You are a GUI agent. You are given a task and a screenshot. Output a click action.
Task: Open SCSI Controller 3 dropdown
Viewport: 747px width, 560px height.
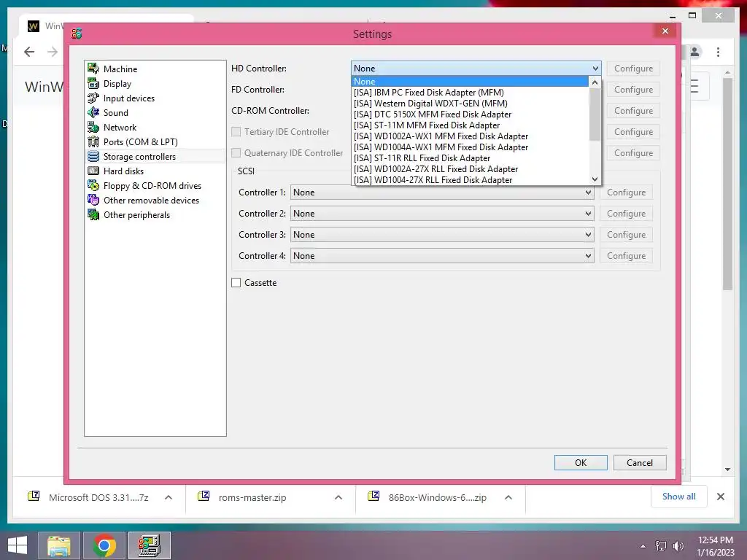click(442, 235)
